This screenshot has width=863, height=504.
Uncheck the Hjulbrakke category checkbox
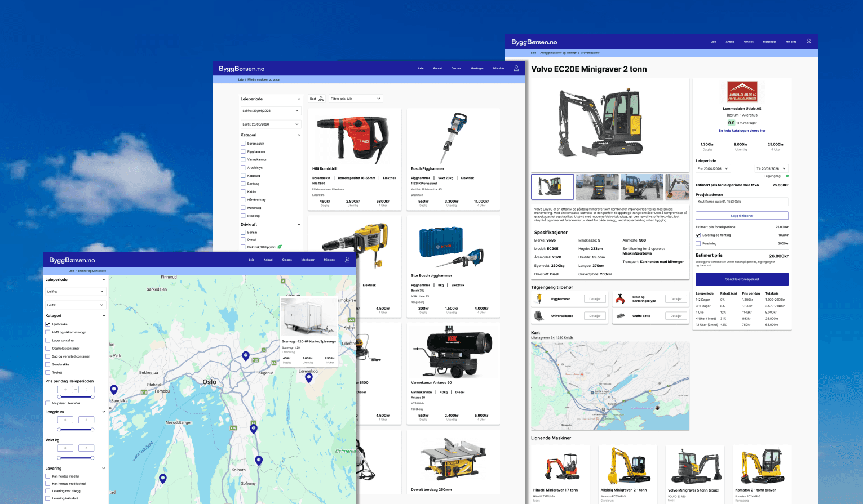pos(48,324)
